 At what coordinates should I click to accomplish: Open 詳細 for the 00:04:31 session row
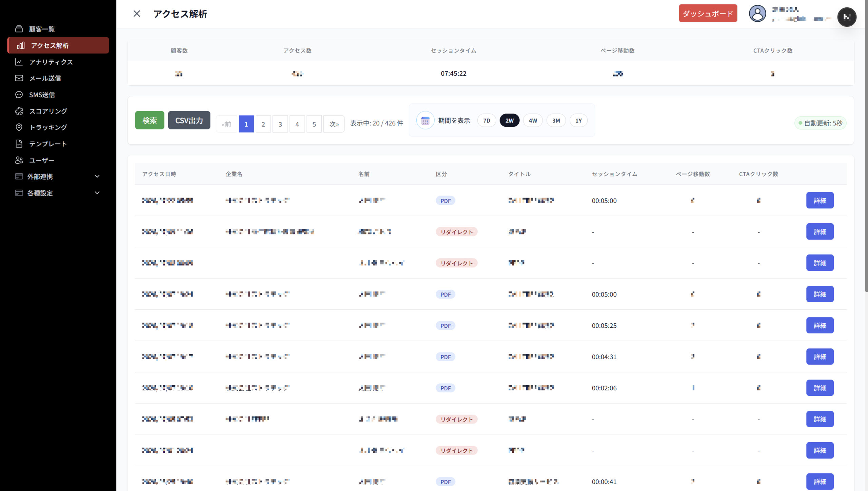820,356
